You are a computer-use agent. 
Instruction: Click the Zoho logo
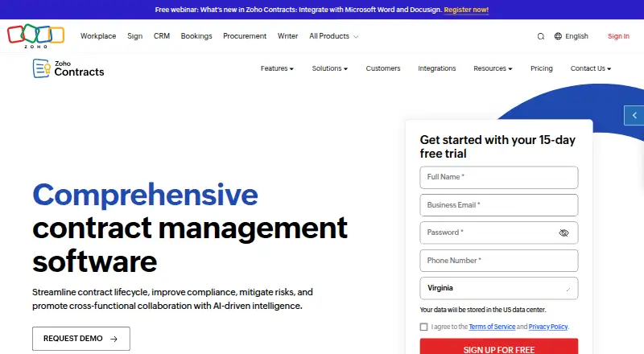(35, 35)
